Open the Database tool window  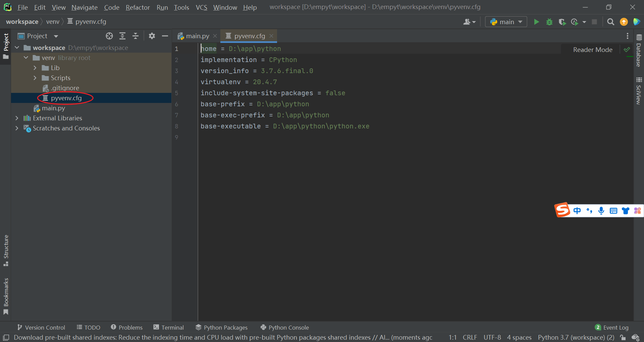click(x=639, y=51)
